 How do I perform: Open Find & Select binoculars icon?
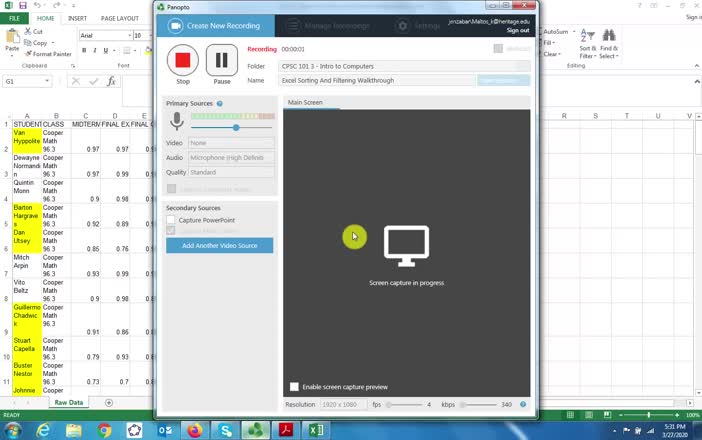click(608, 36)
